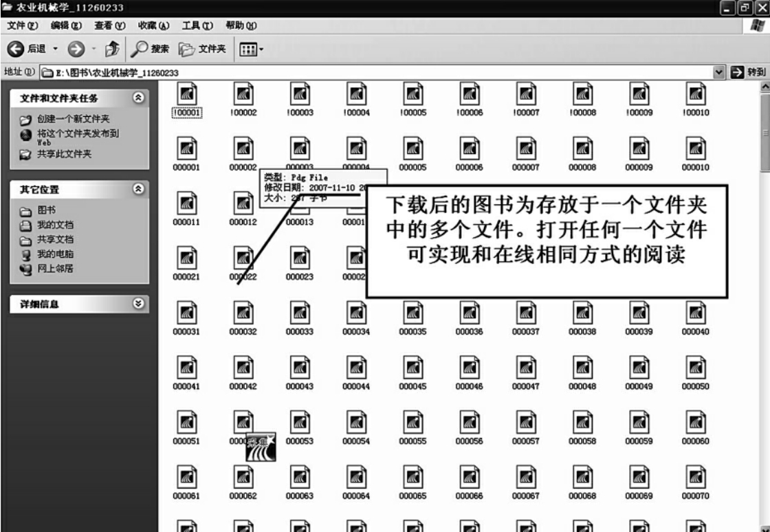Expand the 详细信息 panel

(138, 303)
